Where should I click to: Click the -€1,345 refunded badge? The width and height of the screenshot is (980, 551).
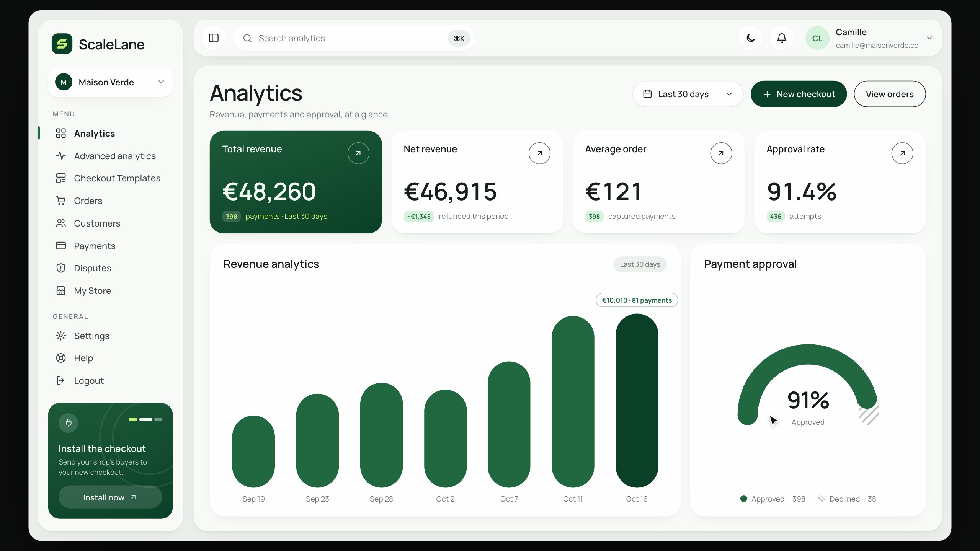tap(419, 217)
